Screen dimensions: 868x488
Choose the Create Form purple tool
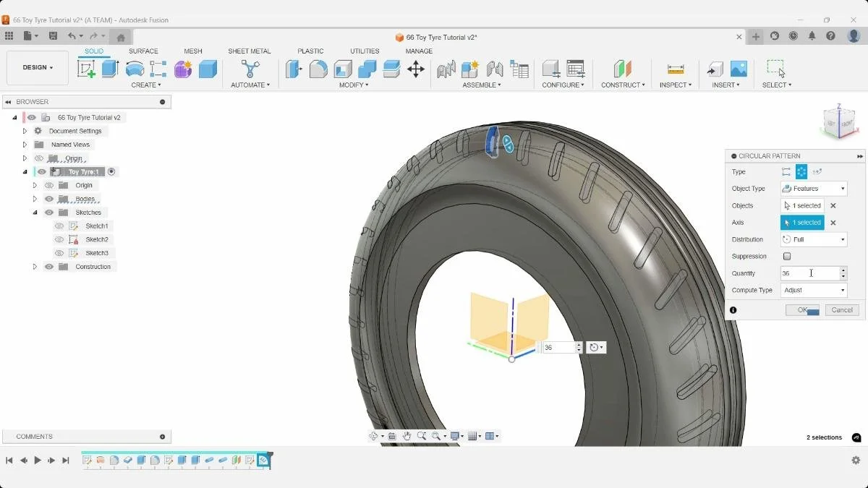pyautogui.click(x=183, y=69)
